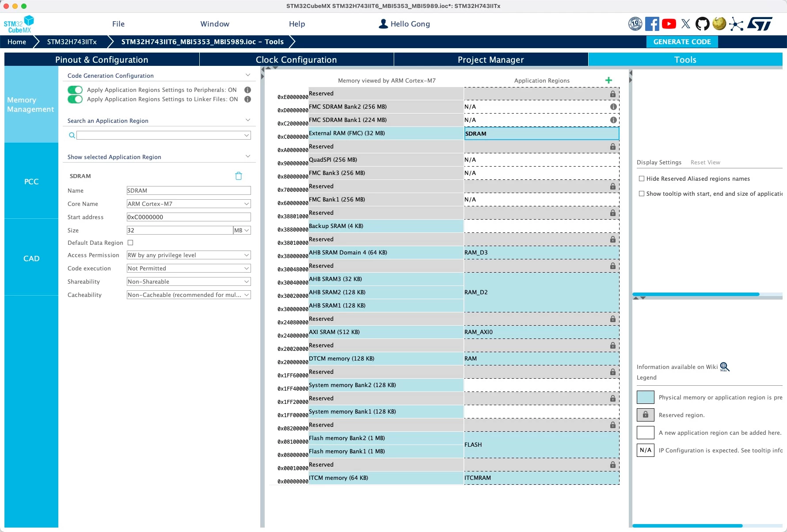Click the search magnifier for application regions

[72, 135]
